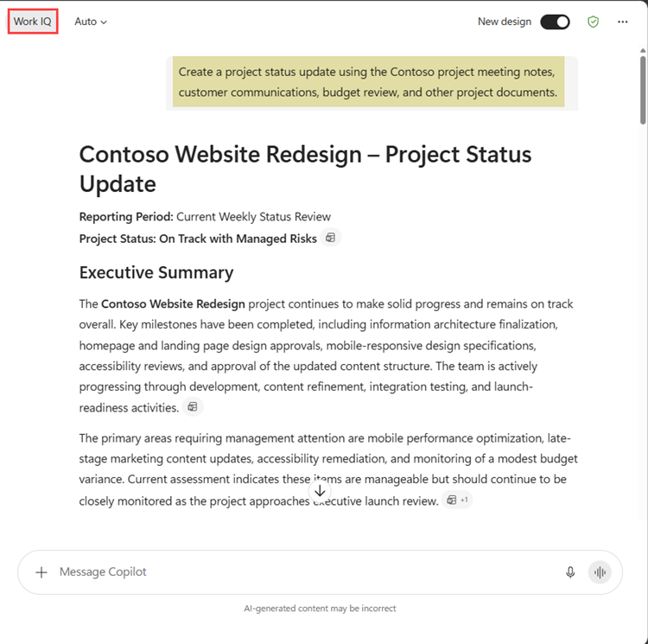This screenshot has height=644, width=648.
Task: Click the scroll-to-bottom down arrow button
Action: point(320,491)
